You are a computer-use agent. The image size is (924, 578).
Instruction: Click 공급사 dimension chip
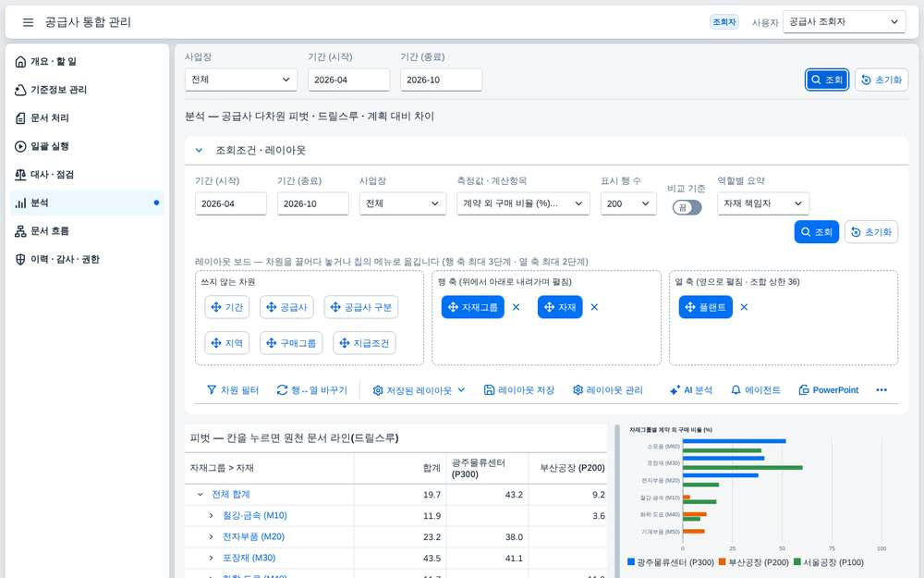click(286, 307)
